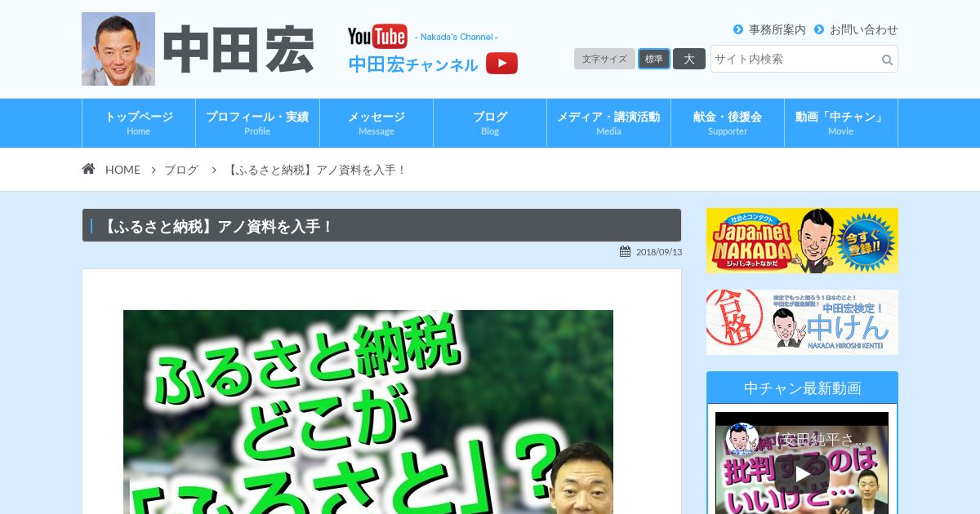Open the 事務所案内 link
980x514 pixels.
pos(777,29)
